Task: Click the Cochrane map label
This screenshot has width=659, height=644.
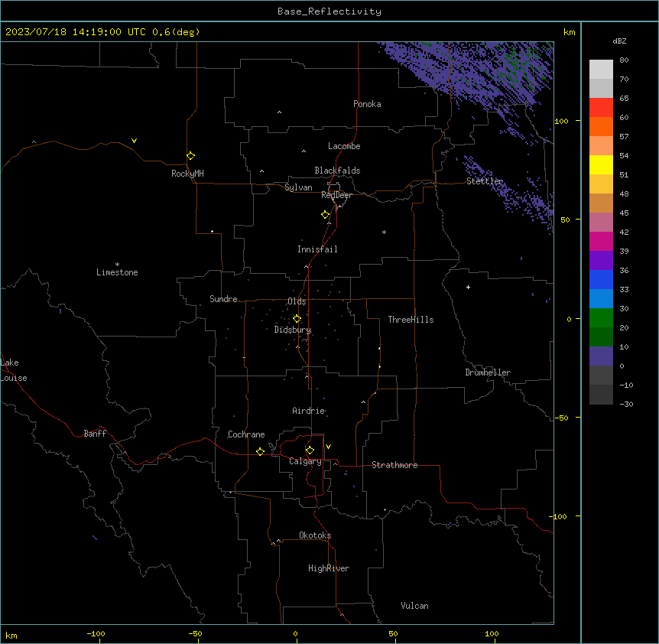Action: coord(246,434)
